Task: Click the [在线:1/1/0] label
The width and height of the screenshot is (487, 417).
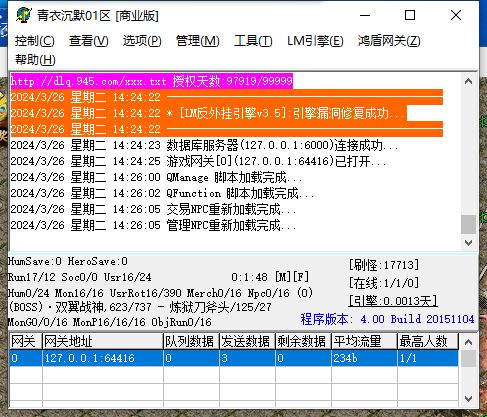Action: click(384, 283)
